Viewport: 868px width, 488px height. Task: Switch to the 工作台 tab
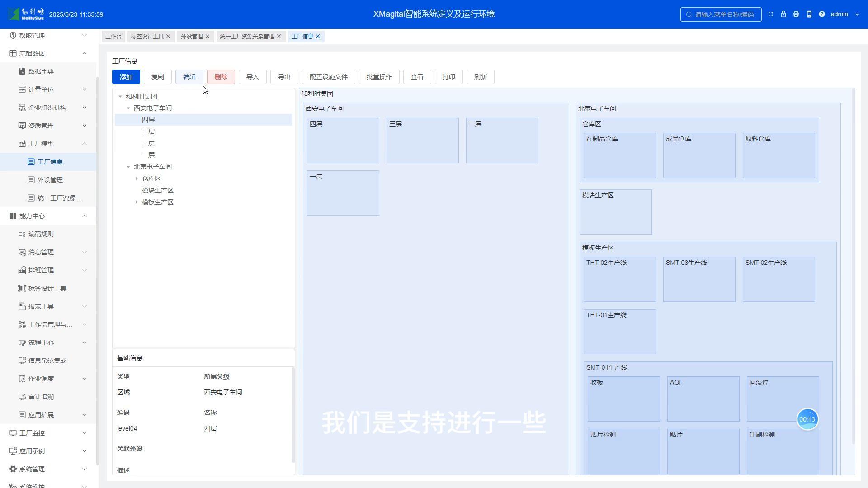tap(113, 36)
